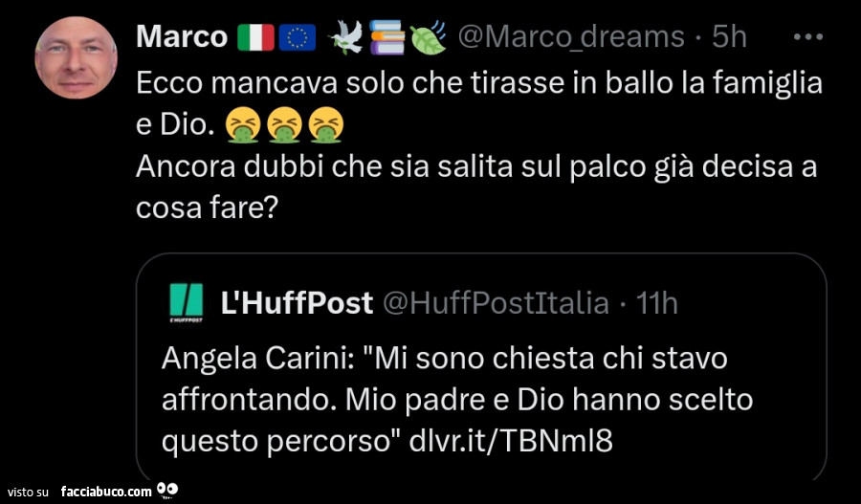Click the L'HuffPost display name
The image size is (861, 504).
(298, 302)
